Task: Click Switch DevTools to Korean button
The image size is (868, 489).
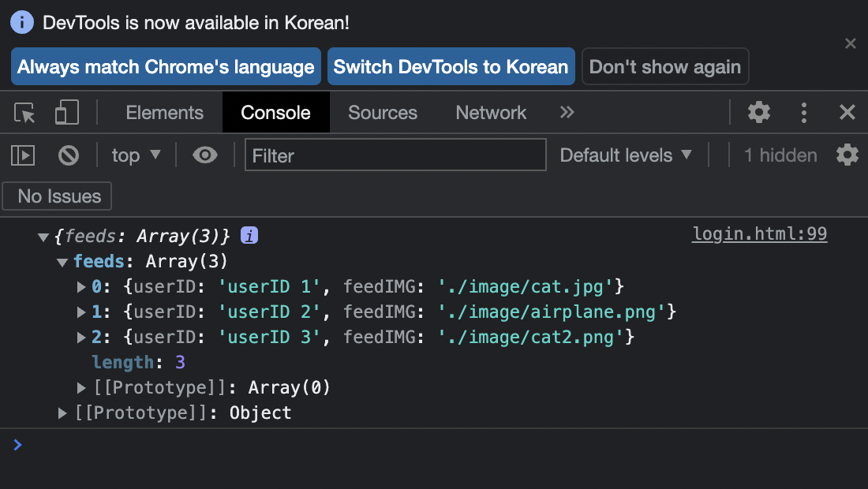Action: (451, 66)
